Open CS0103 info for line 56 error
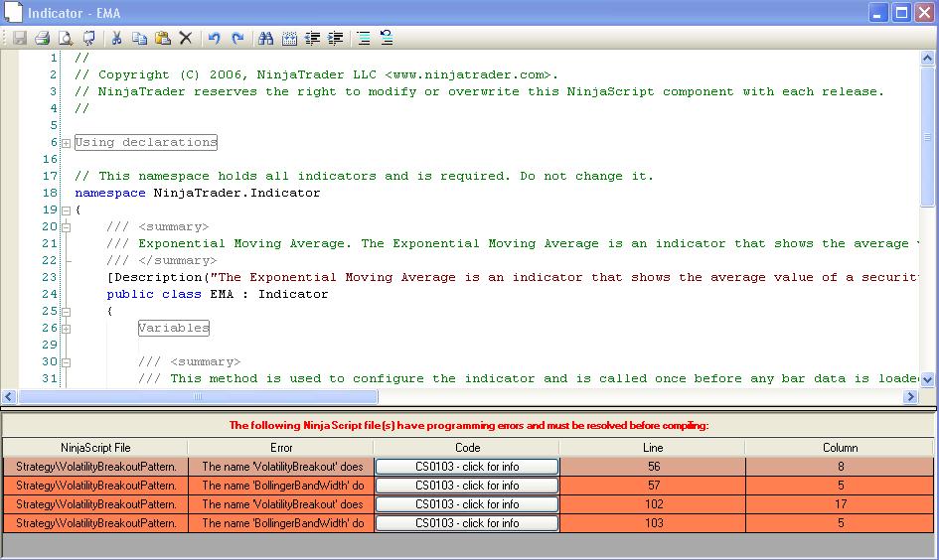This screenshot has height=560, width=939. pyautogui.click(x=467, y=467)
